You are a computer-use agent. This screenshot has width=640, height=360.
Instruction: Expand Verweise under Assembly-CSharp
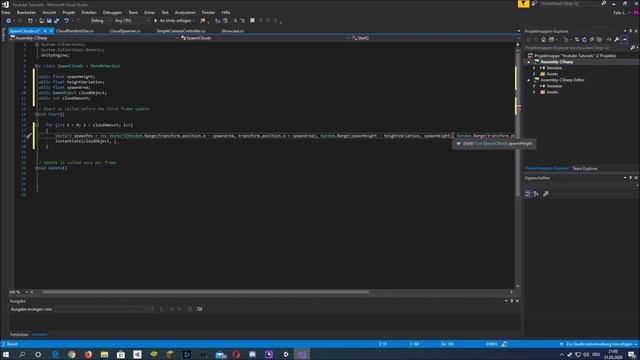[535, 68]
